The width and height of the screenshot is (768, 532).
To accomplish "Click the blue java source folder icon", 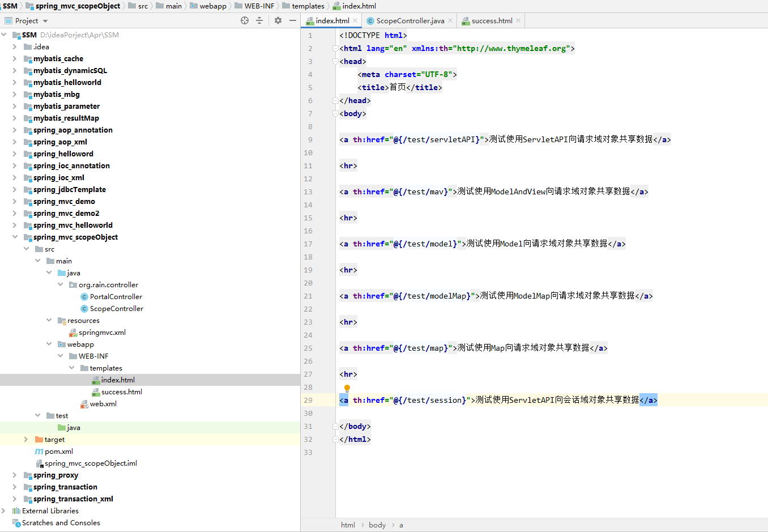I will pyautogui.click(x=62, y=273).
